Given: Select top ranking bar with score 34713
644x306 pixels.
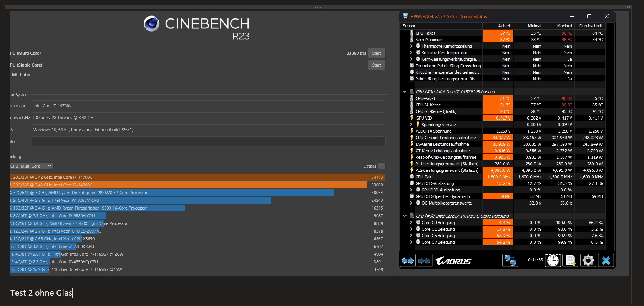Looking at the screenshot, I should 198,177.
